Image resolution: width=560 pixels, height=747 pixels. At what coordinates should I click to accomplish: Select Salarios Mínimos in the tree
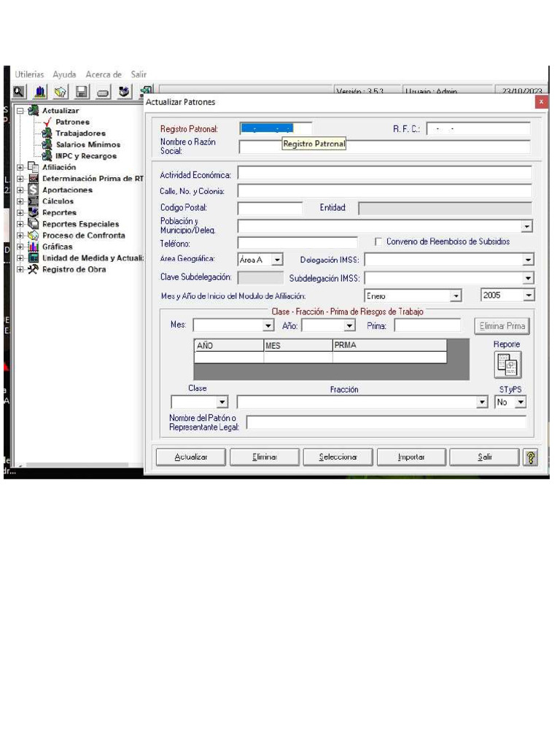[88, 145]
